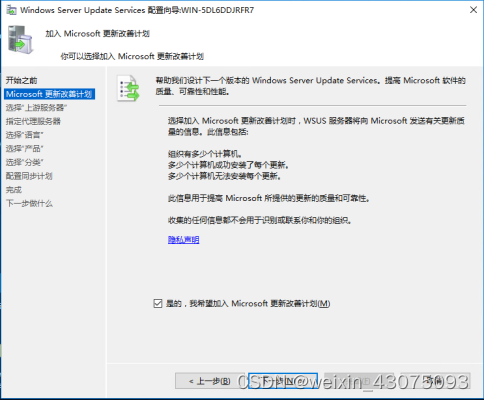Click the greyed-out 完成(F) button

coord(359,381)
